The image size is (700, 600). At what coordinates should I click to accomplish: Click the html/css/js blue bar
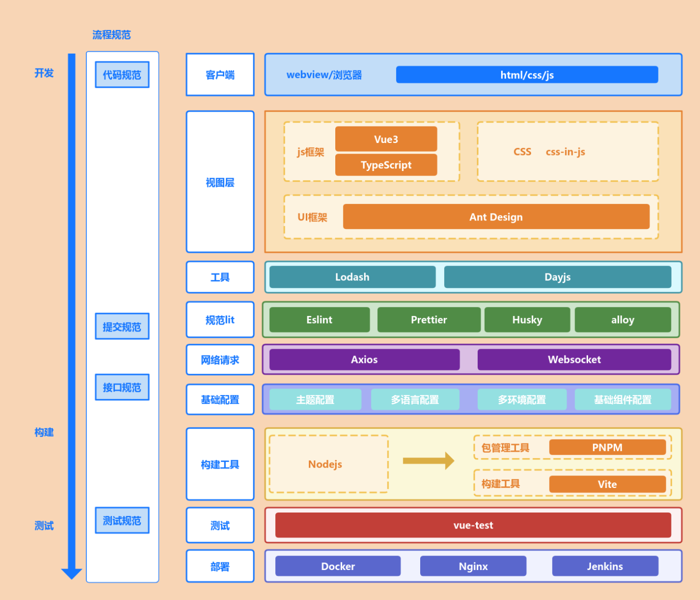pyautogui.click(x=527, y=75)
